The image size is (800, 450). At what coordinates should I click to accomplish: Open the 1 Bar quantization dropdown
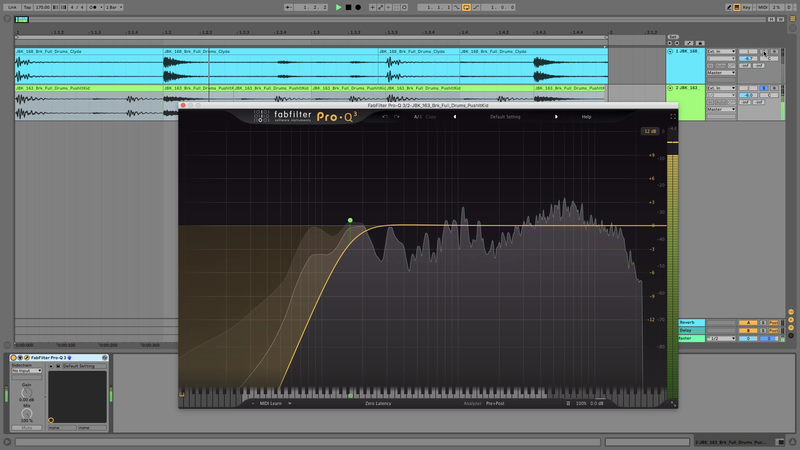114,7
